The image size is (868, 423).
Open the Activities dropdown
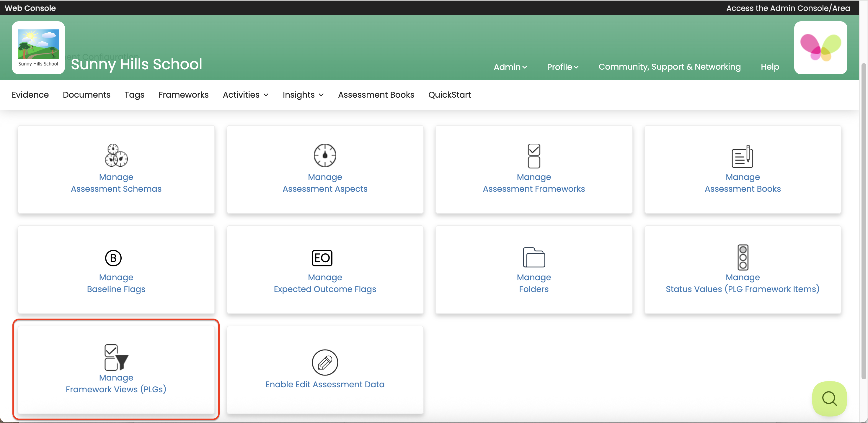(246, 95)
